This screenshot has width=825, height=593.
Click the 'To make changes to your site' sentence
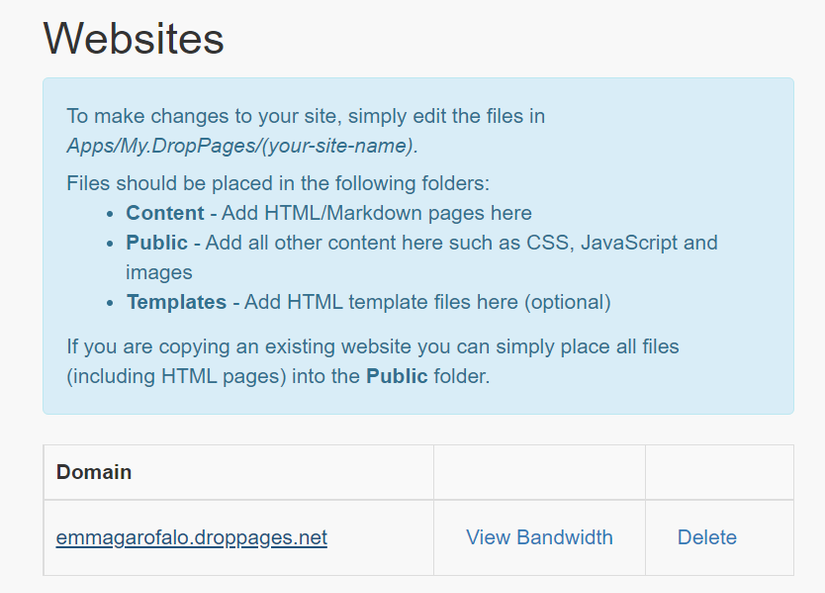[305, 116]
